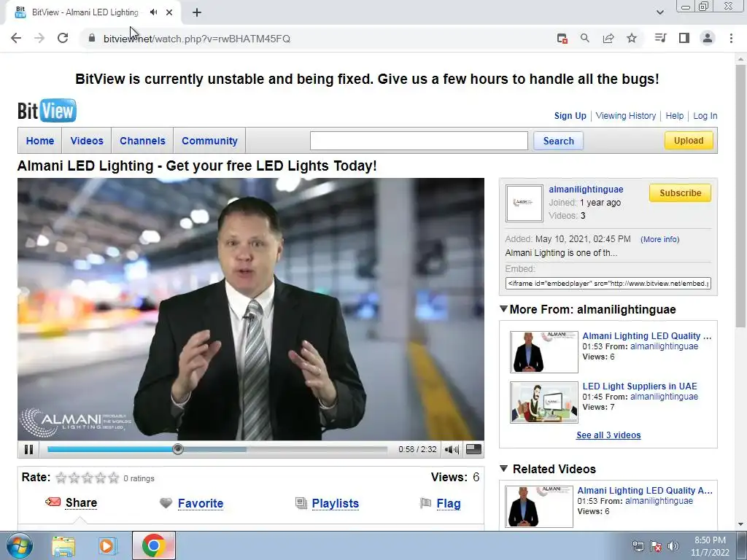Click the blocked pop-up icon in address bar

562,39
